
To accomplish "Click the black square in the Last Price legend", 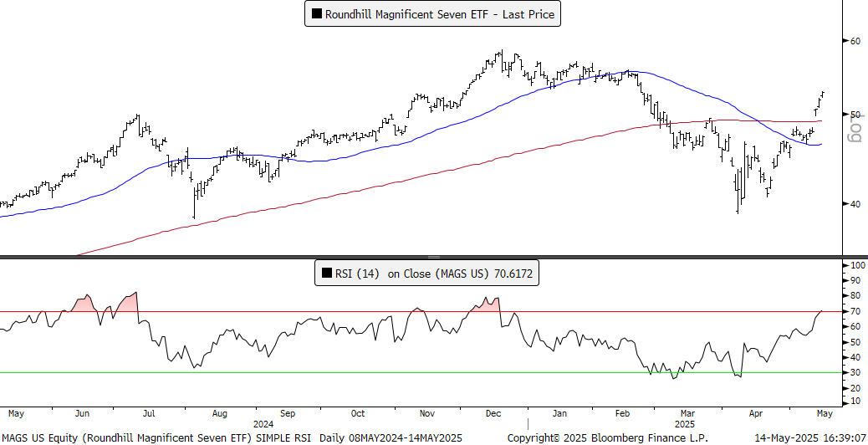I will (317, 14).
